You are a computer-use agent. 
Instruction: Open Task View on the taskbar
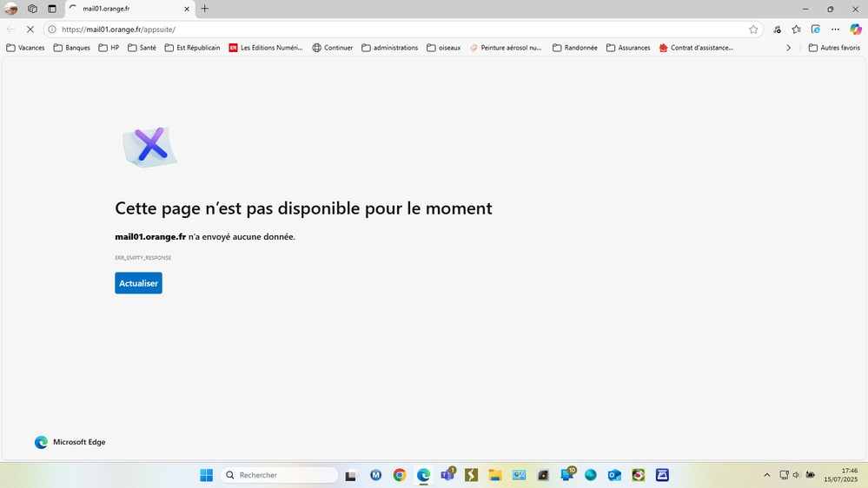point(351,475)
